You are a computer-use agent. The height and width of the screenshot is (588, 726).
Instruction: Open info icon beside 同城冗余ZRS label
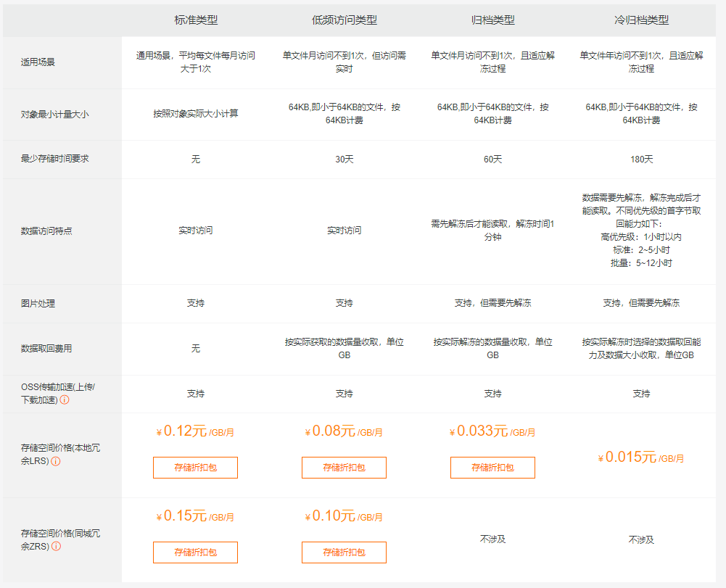[56, 547]
